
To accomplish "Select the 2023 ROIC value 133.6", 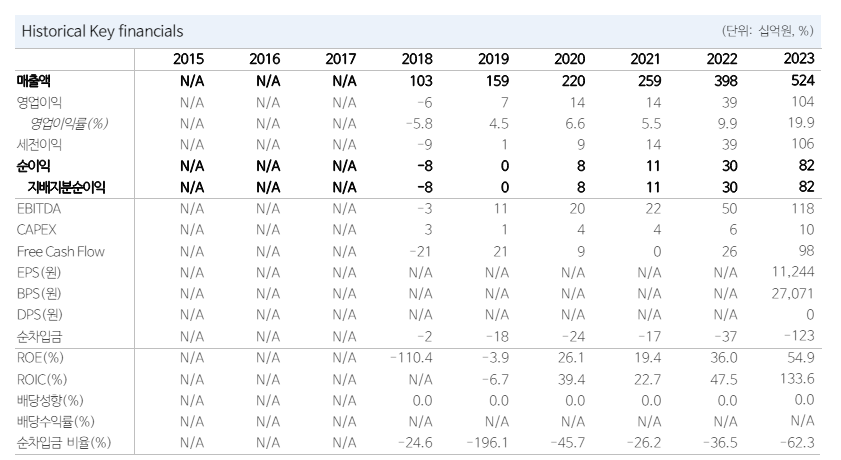I will click(x=800, y=379).
